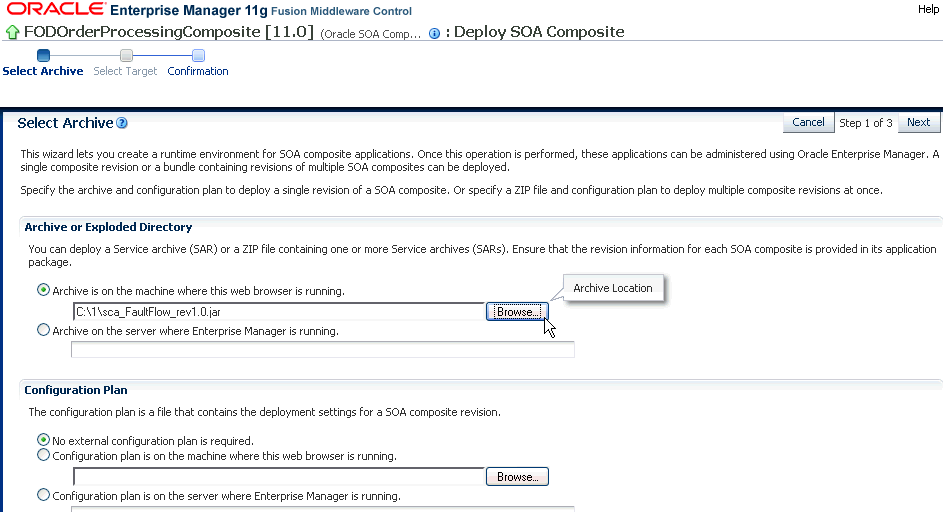Screen dimensions: 943x512
Task: Click the green up-arrow home icon
Action: pyautogui.click(x=12, y=32)
